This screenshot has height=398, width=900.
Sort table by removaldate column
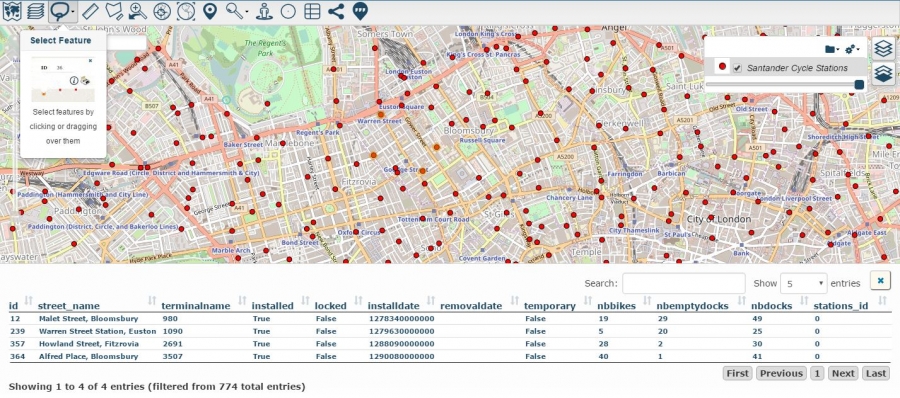[471, 306]
